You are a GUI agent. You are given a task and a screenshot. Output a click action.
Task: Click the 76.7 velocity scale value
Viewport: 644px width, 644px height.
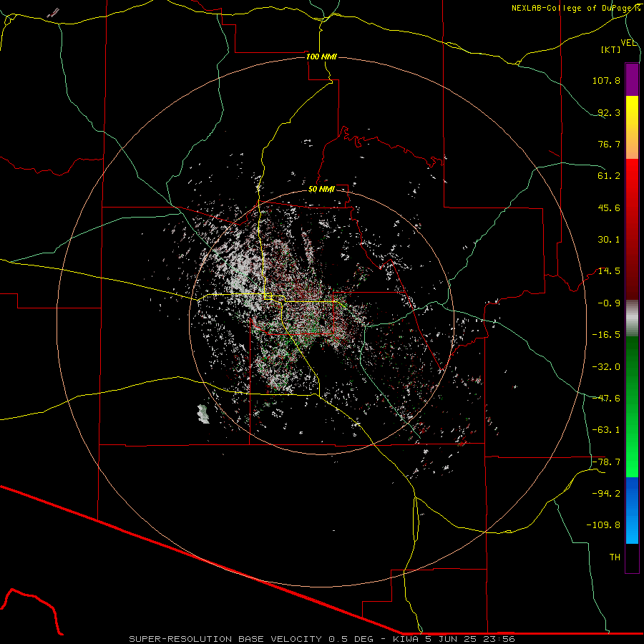tap(609, 144)
